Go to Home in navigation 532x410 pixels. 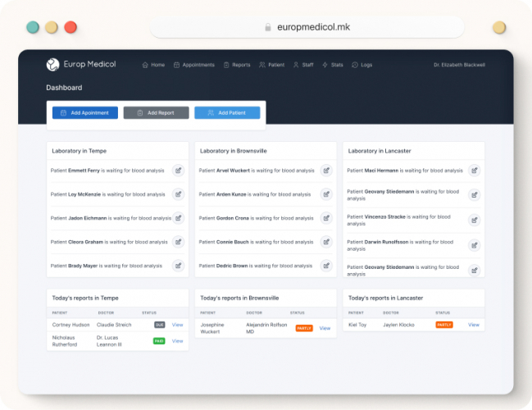153,65
